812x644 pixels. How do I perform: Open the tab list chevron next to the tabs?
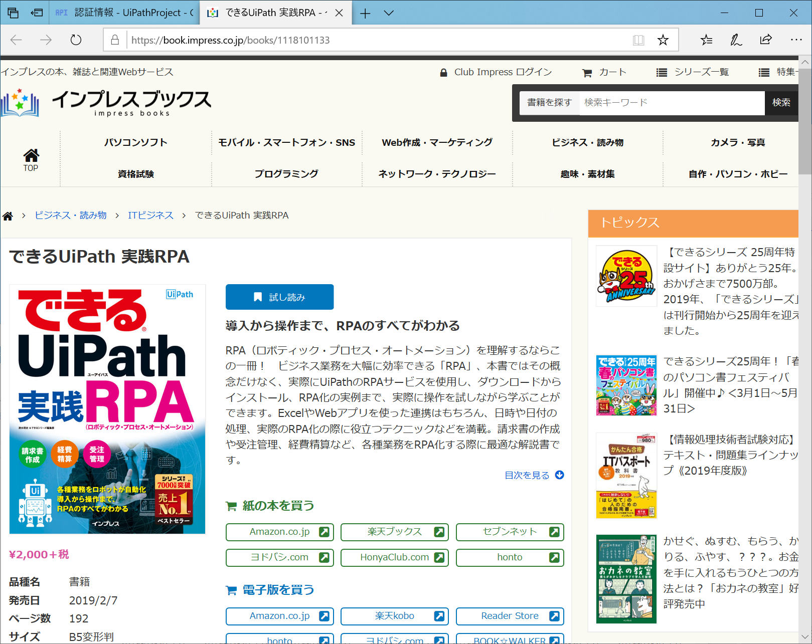point(389,13)
